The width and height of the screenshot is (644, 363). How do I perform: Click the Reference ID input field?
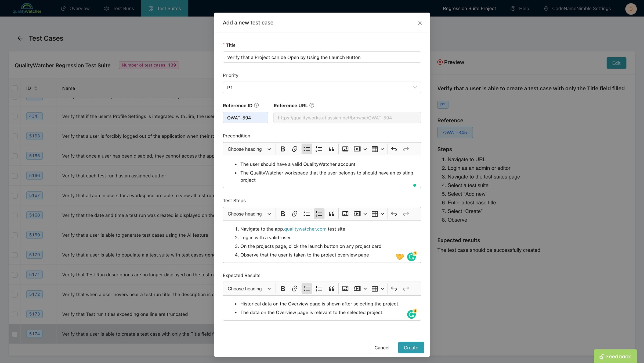(x=245, y=117)
